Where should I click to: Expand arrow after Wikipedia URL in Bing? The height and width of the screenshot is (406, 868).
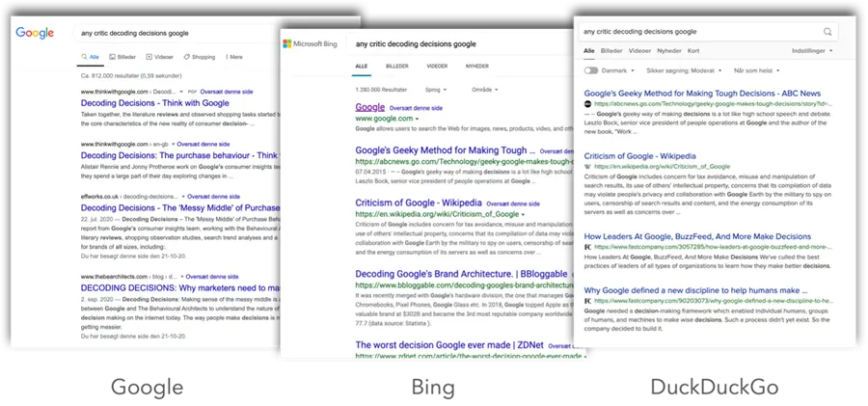pos(523,214)
